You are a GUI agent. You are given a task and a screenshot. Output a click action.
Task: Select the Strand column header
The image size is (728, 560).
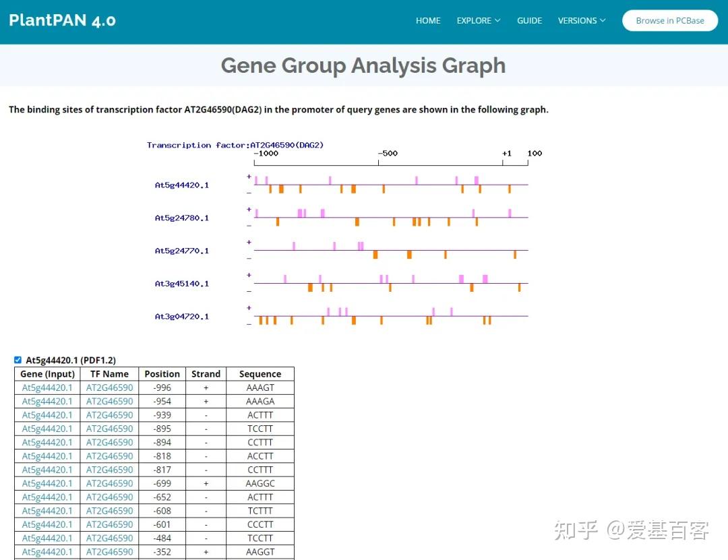(206, 373)
